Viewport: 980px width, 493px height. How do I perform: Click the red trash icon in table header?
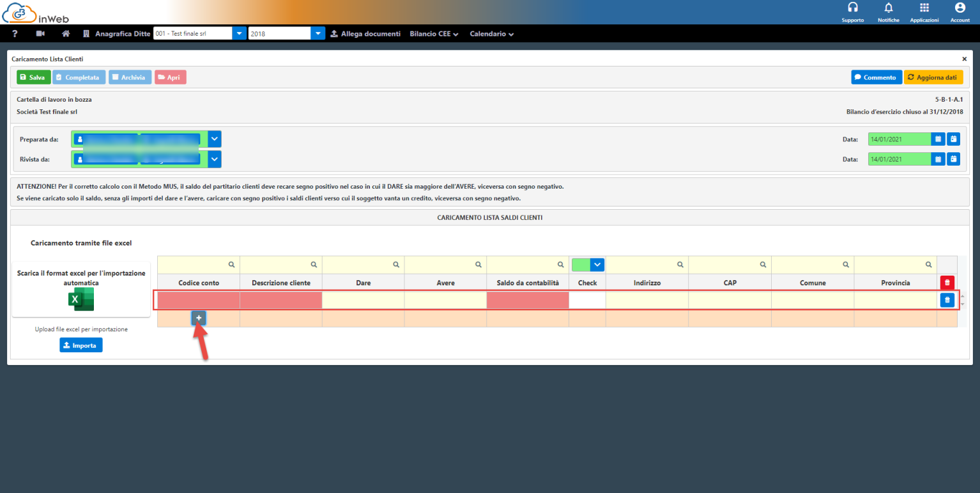point(947,282)
